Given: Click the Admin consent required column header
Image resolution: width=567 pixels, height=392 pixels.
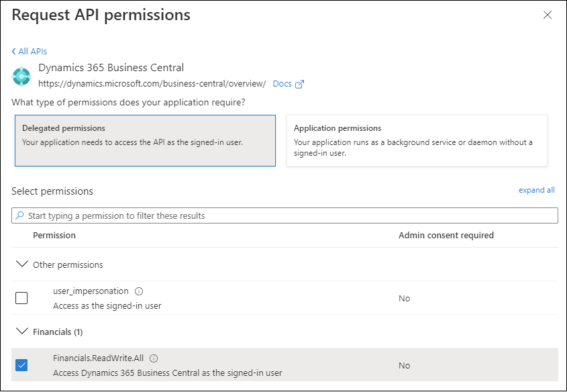Looking at the screenshot, I should point(446,236).
